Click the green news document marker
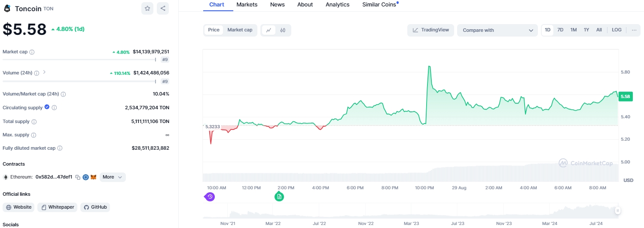The height and width of the screenshot is (228, 644). (x=279, y=197)
